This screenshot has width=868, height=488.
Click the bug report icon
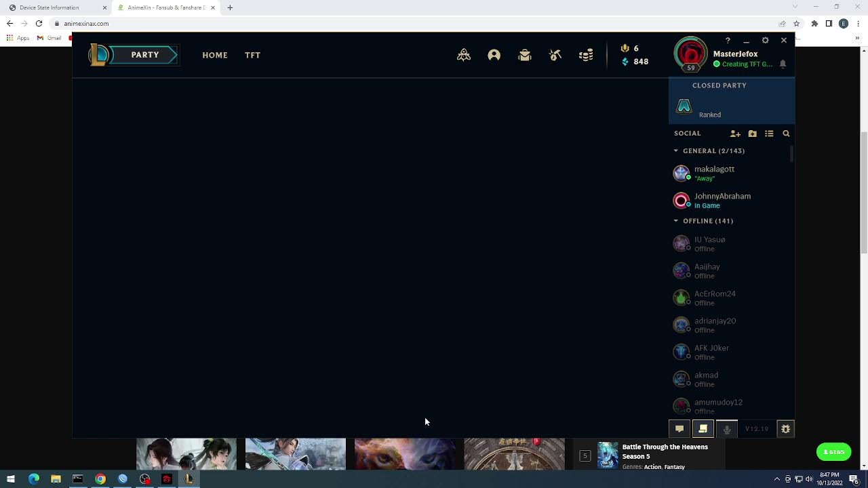785,429
